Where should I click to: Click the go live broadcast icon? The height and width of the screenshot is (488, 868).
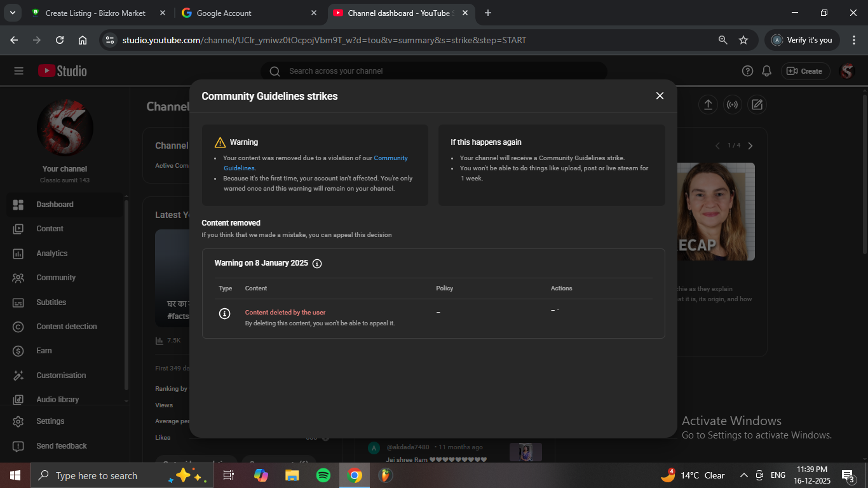tap(732, 105)
